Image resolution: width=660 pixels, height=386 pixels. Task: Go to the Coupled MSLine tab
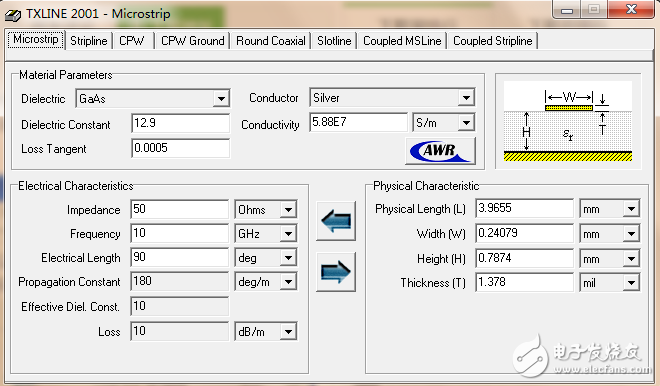[x=402, y=41]
